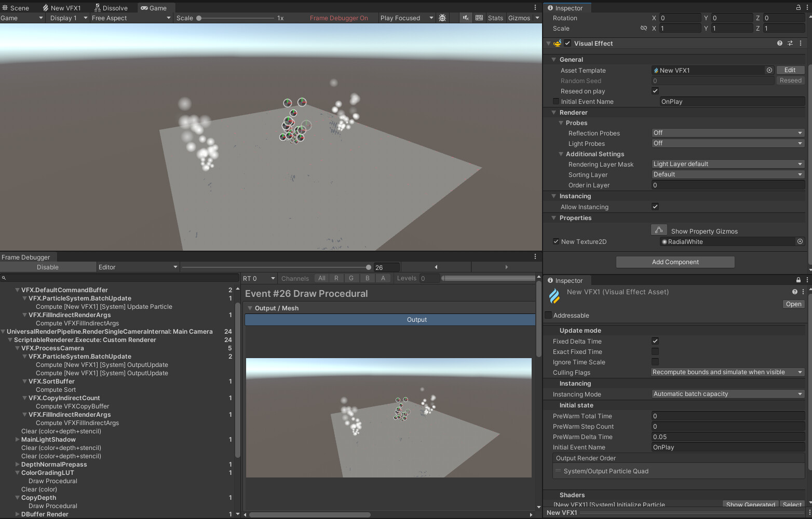812x519 pixels.
Task: Disable Reseed on play checkbox
Action: (655, 90)
